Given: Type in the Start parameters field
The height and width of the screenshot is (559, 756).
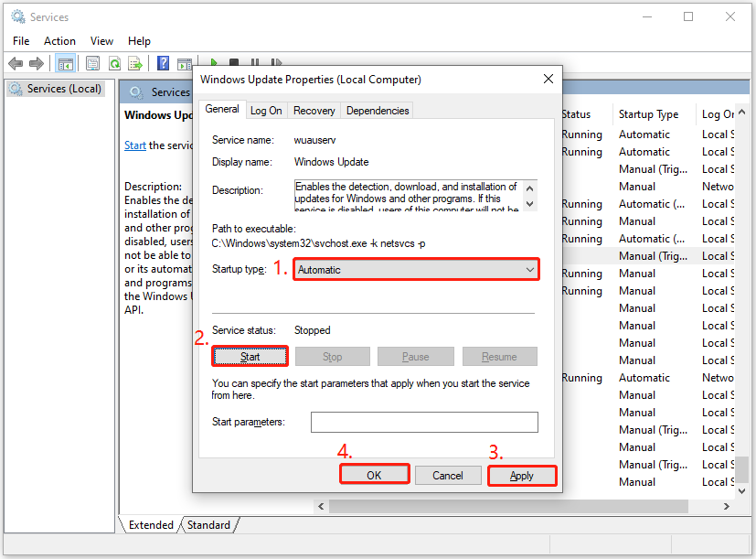Looking at the screenshot, I should (423, 422).
